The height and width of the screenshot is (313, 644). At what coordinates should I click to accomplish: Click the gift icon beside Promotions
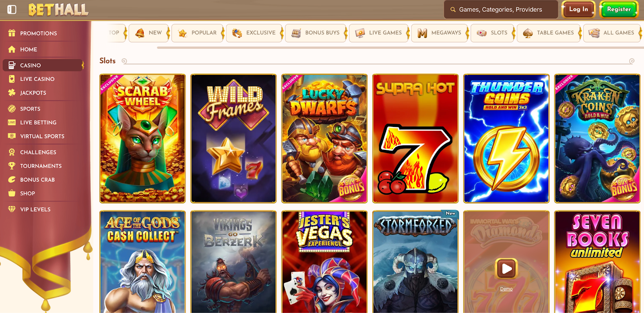[x=12, y=33]
